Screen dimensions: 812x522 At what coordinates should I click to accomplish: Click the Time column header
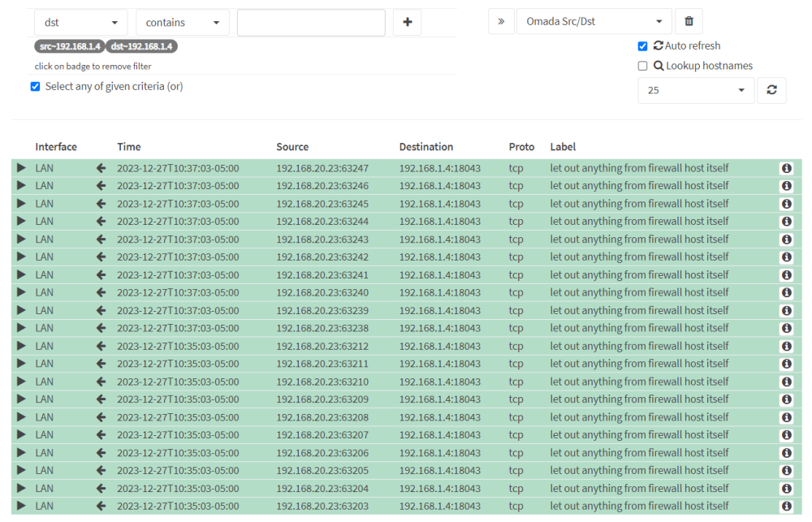coord(129,147)
